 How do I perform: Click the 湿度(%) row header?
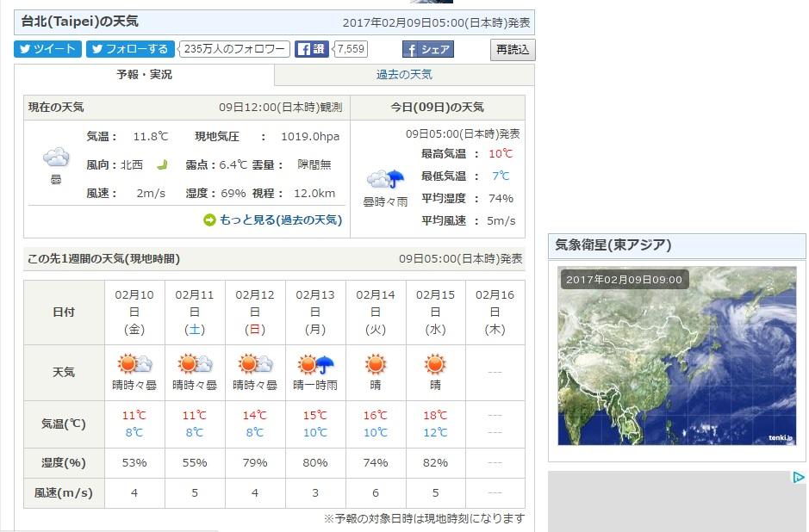64,463
